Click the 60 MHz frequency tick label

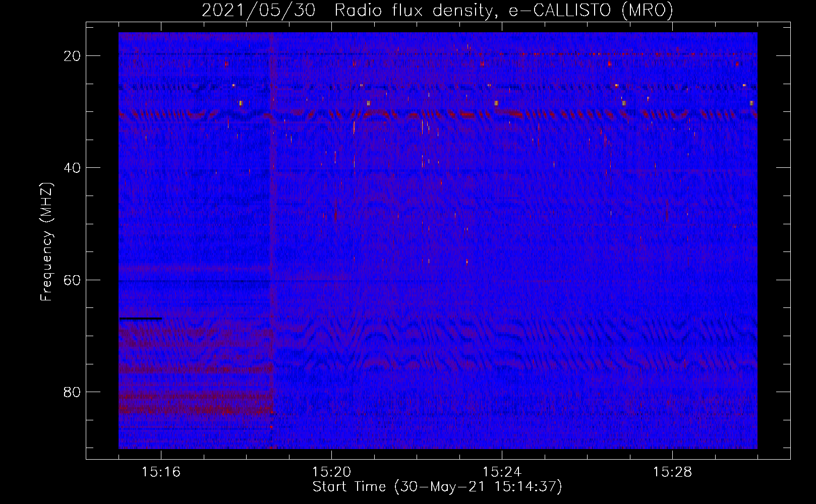click(72, 280)
